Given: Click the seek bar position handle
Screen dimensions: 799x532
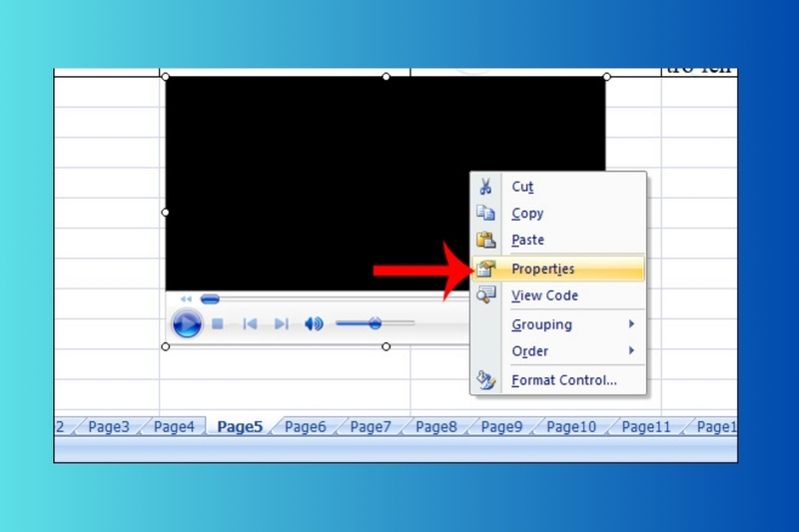Looking at the screenshot, I should [210, 299].
